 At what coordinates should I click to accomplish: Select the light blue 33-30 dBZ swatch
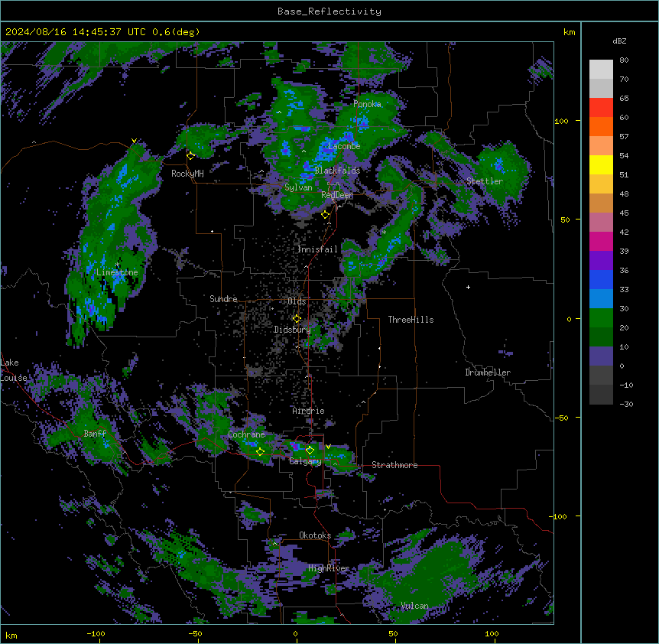click(601, 298)
